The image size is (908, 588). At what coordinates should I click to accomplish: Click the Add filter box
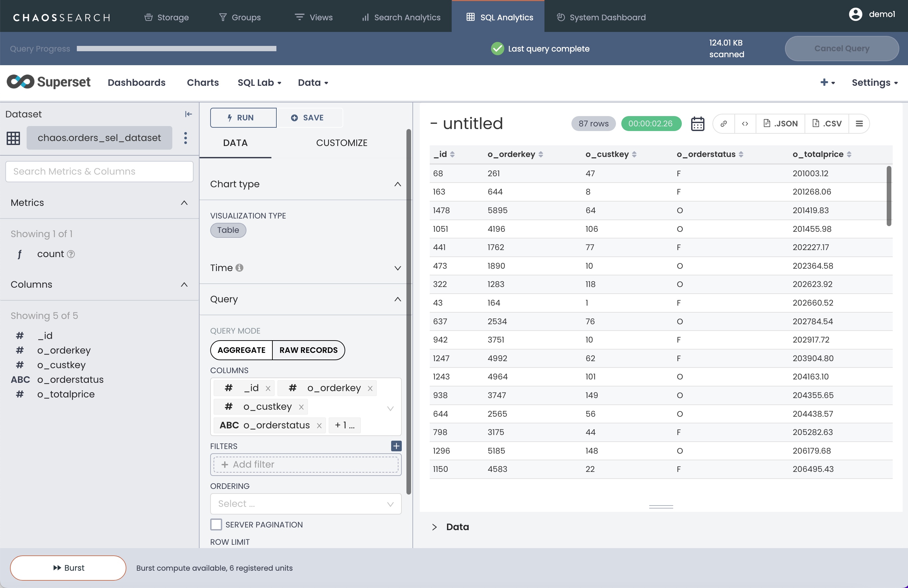point(306,464)
